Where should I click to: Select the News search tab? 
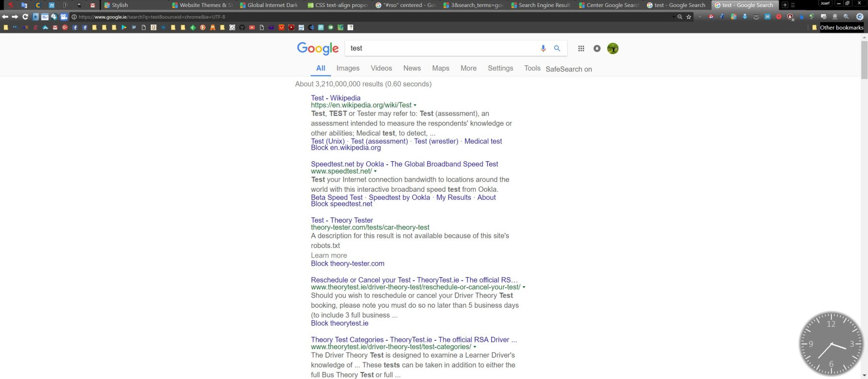412,68
